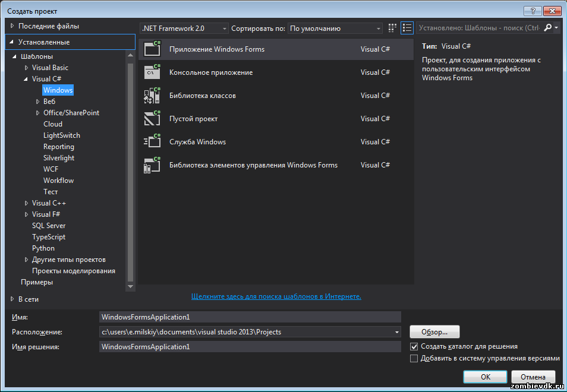Select the WCF template category
This screenshot has width=567, height=392.
tap(51, 169)
